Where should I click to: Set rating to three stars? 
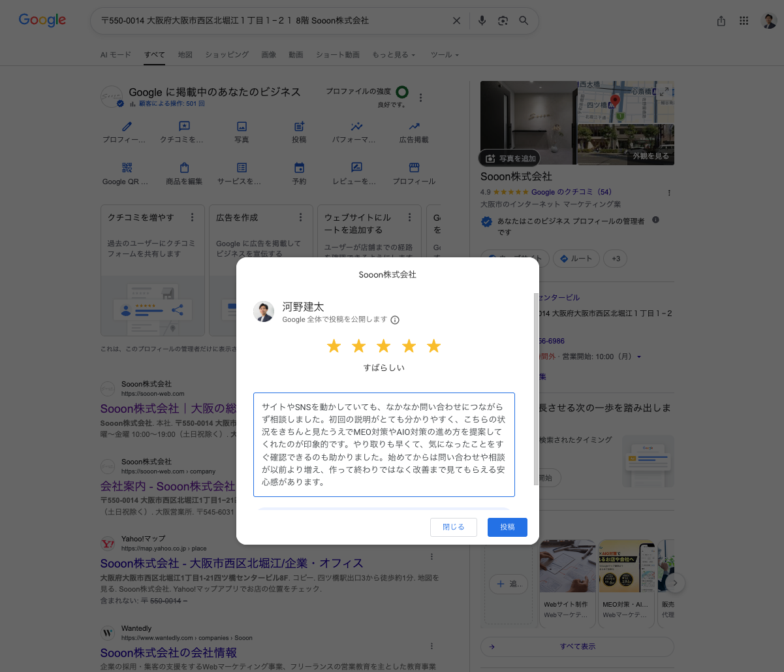pyautogui.click(x=384, y=346)
